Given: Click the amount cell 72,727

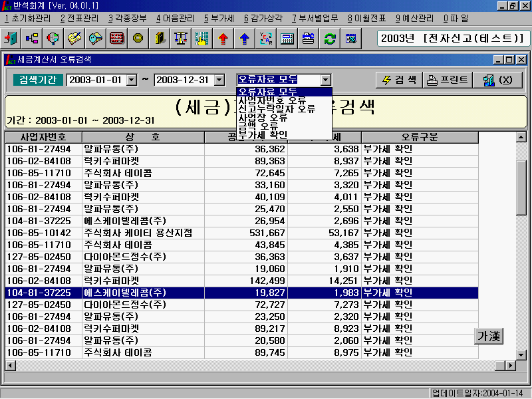Looking at the screenshot, I should point(246,305).
